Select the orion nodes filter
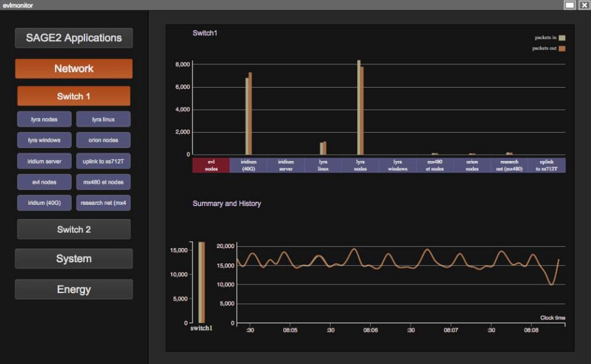Image resolution: width=591 pixels, height=364 pixels. click(103, 140)
